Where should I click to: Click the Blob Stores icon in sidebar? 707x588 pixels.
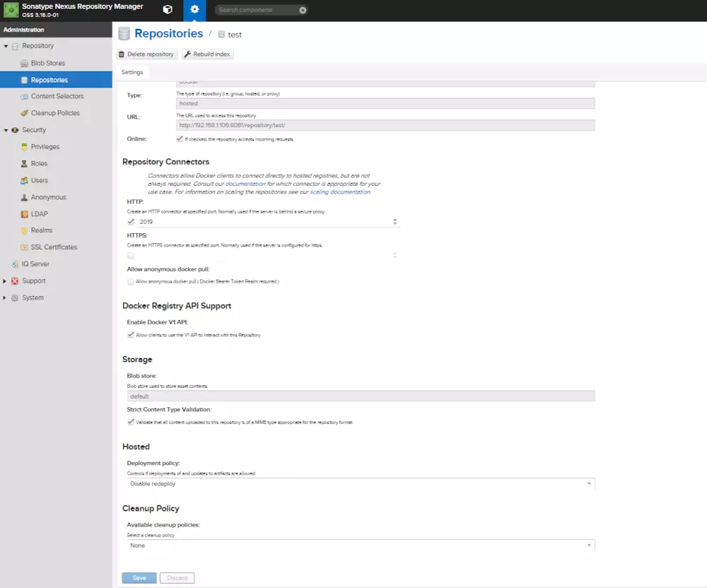click(24, 63)
